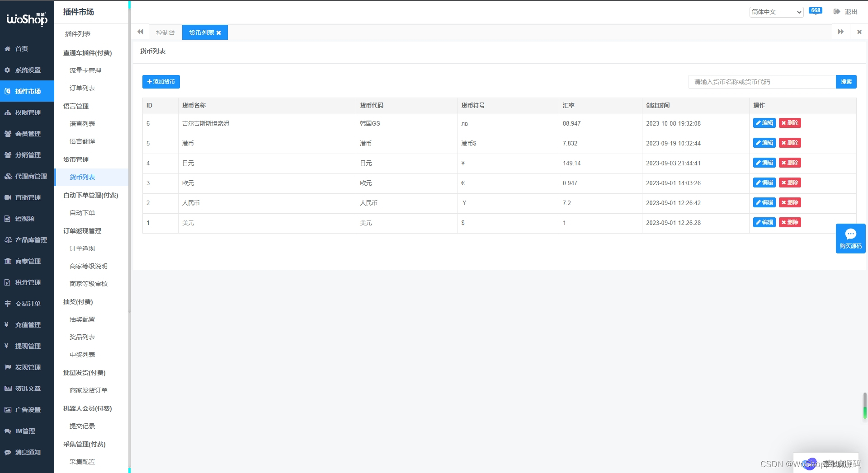Open 会员管理 sidebar item
This screenshot has width=868, height=473.
click(x=27, y=134)
